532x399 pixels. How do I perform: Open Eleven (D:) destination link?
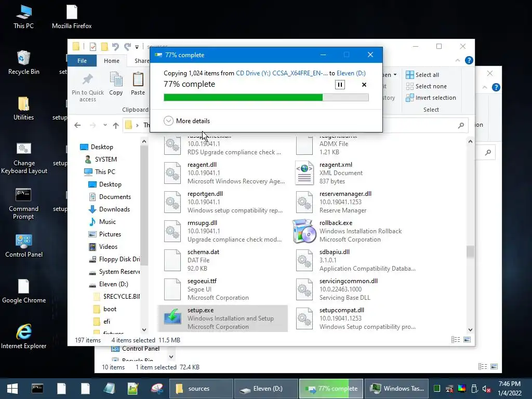coord(351,73)
